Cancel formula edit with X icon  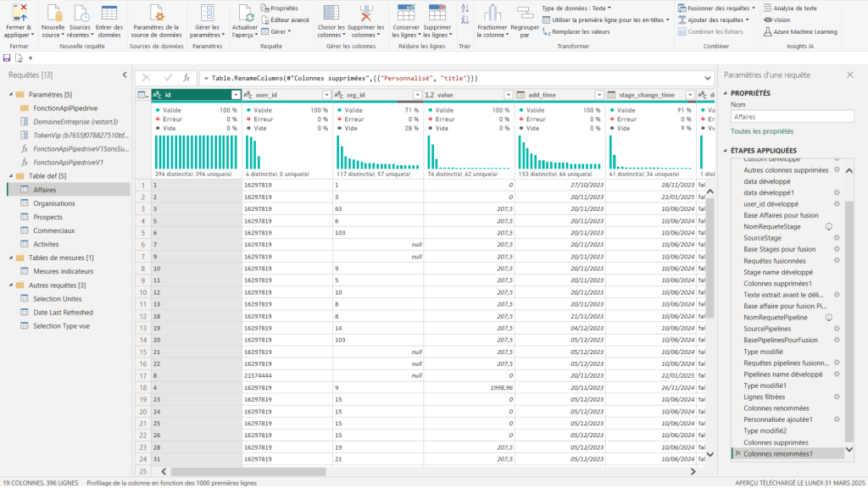(146, 78)
